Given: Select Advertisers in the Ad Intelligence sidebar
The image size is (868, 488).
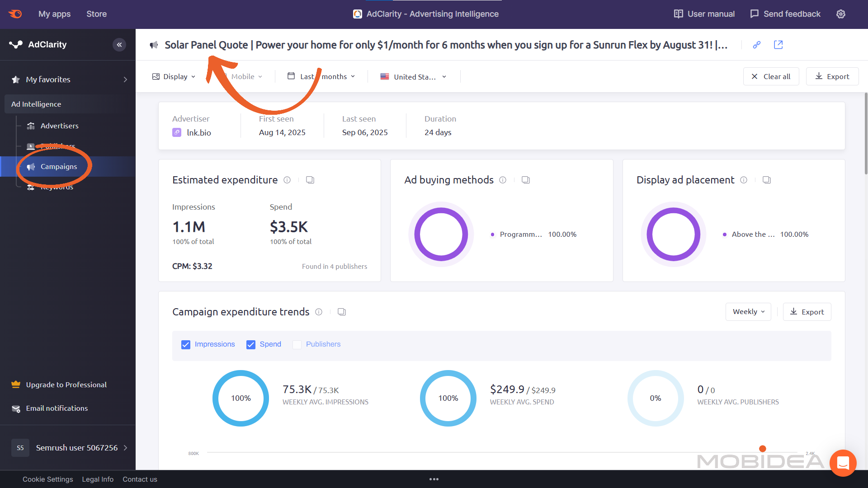Looking at the screenshot, I should tap(60, 126).
